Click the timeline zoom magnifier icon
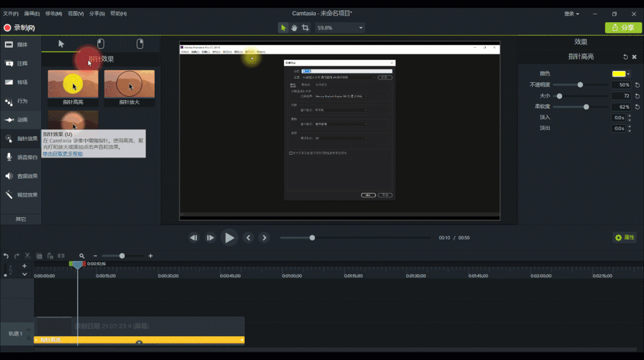Image resolution: width=644 pixels, height=360 pixels. point(82,256)
